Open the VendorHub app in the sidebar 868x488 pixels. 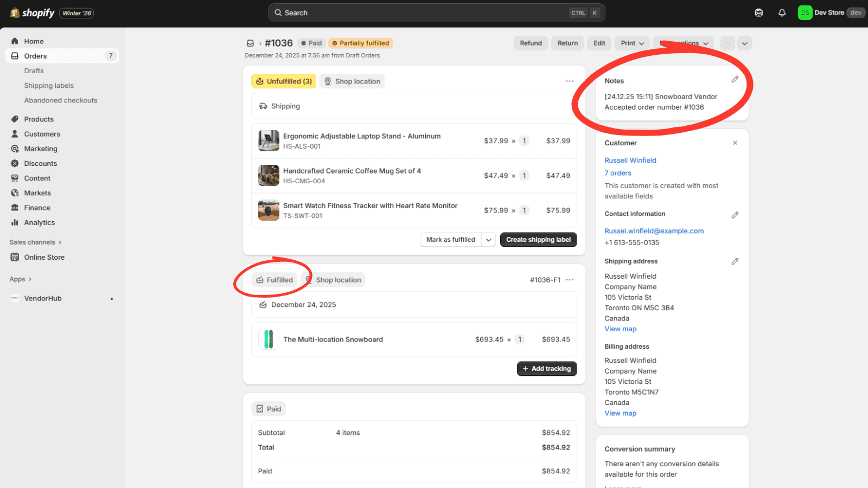point(44,298)
